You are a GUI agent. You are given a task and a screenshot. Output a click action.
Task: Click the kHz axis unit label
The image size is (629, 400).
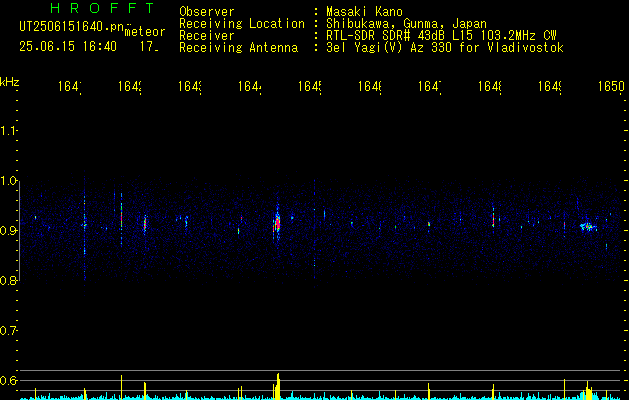[x=9, y=81]
